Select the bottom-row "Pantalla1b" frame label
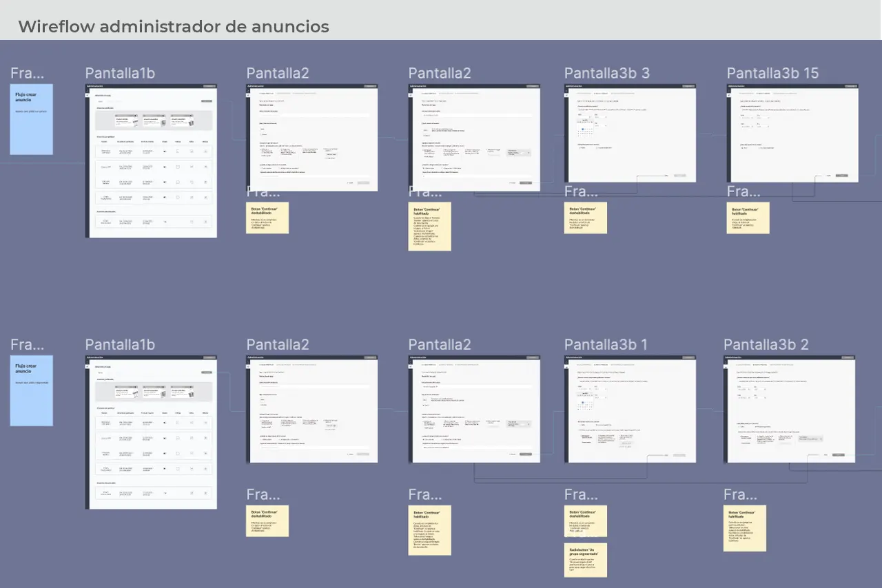The image size is (882, 588). 120,344
